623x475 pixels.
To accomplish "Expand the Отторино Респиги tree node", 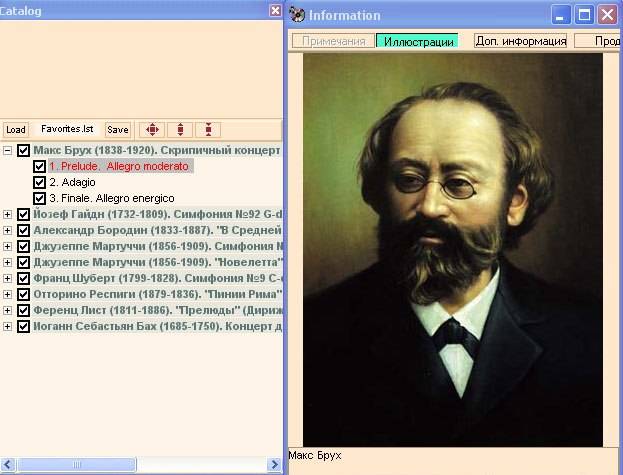I will (x=7, y=294).
